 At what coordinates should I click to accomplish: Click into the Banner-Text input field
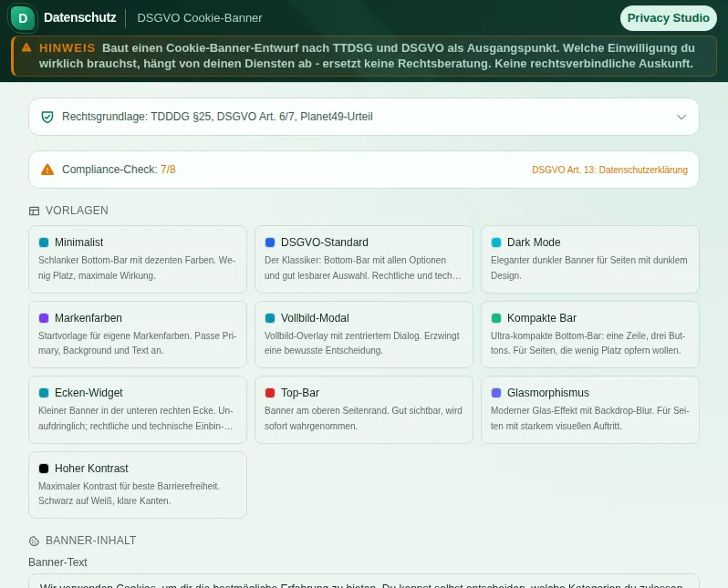click(x=363, y=581)
